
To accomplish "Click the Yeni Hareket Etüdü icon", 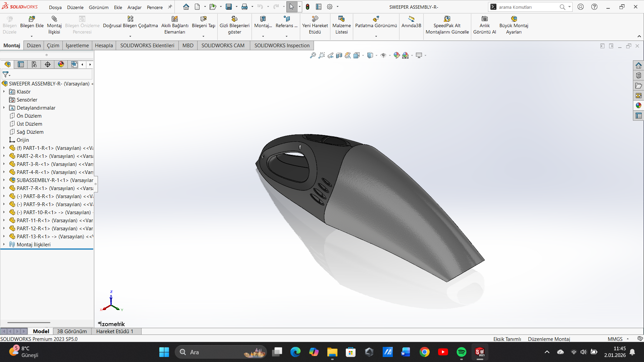I will [x=315, y=19].
